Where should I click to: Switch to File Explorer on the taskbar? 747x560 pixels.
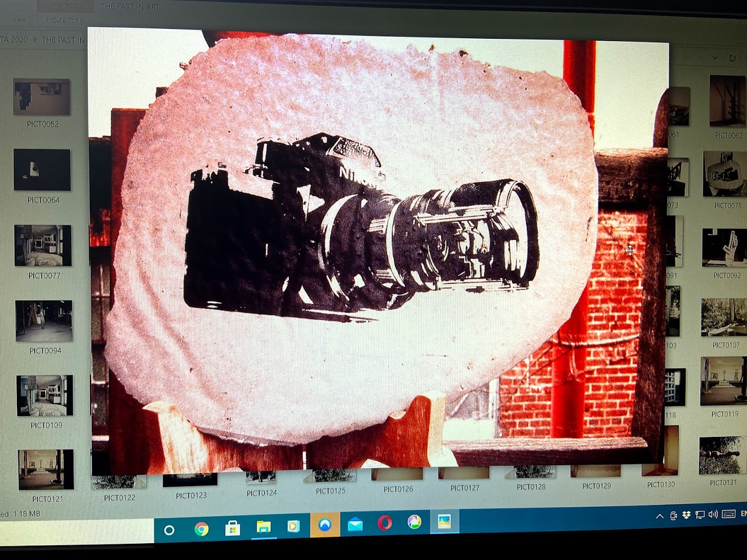(x=264, y=526)
